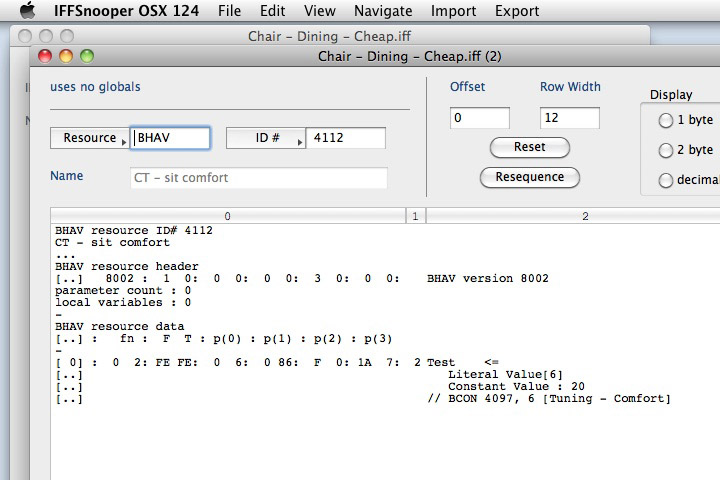
Task: Open the Import menu
Action: [453, 11]
